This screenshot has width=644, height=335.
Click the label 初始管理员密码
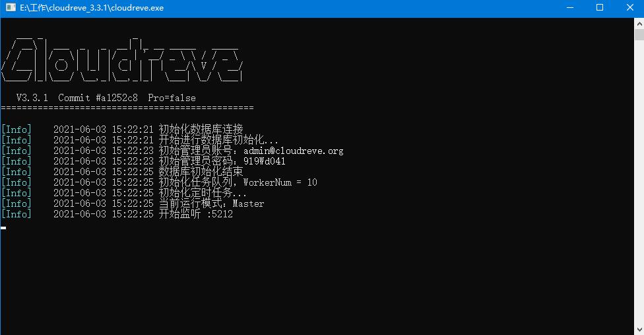coord(195,161)
